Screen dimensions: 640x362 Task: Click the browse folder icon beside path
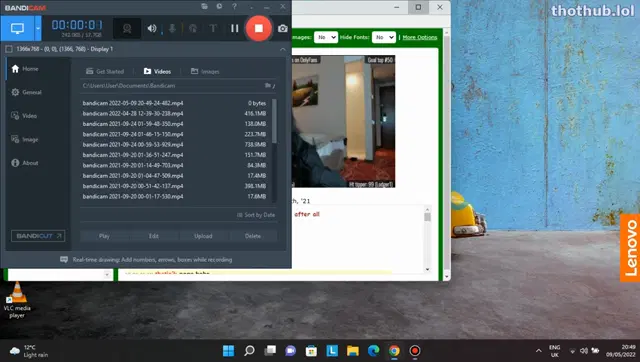coord(269,86)
